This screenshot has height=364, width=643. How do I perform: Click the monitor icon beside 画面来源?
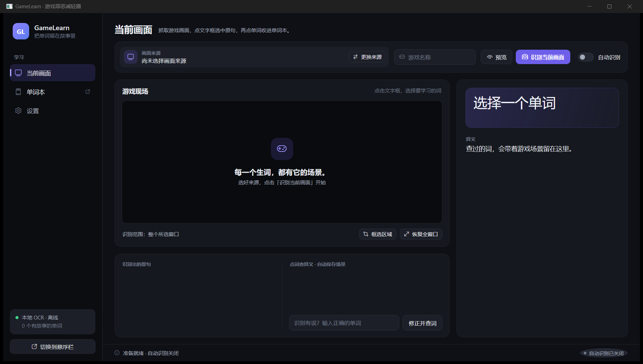(131, 57)
